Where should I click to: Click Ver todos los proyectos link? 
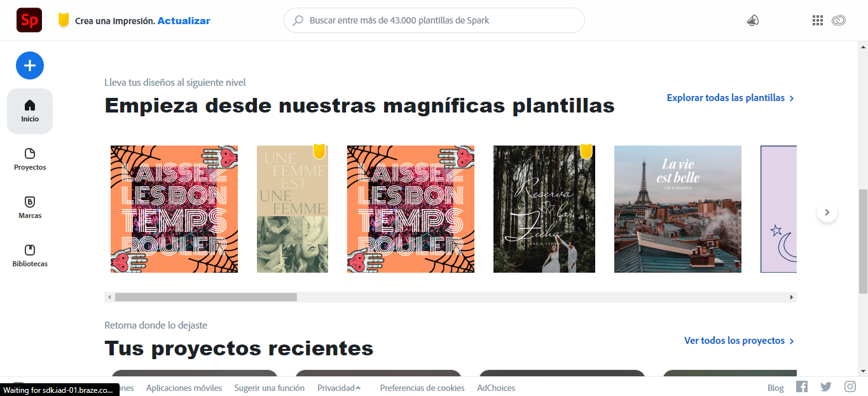[x=740, y=341]
